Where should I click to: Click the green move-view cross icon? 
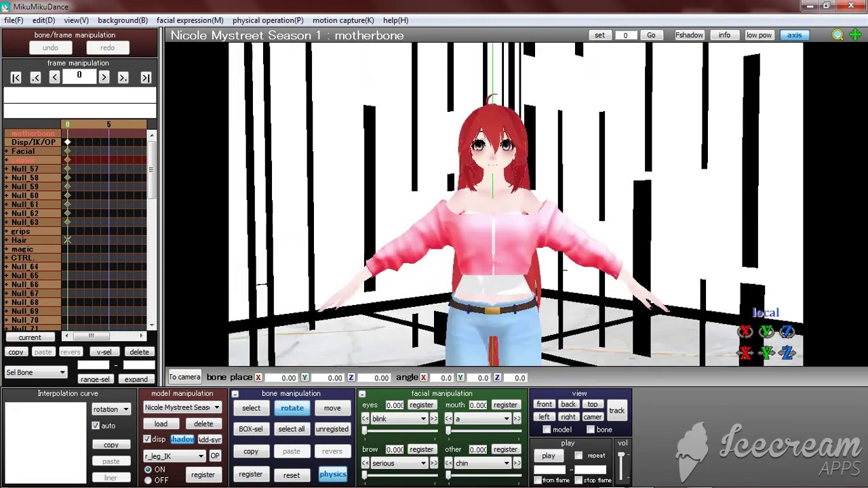[854, 35]
